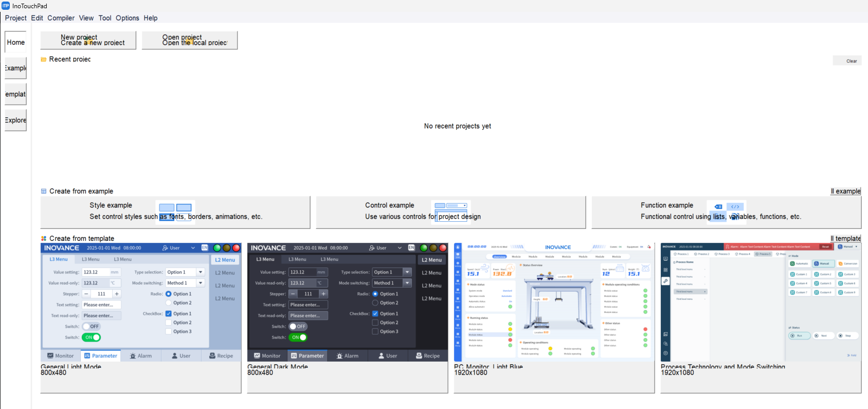The height and width of the screenshot is (409, 868).
Task: Click the Recent project folder icon
Action: click(x=44, y=60)
